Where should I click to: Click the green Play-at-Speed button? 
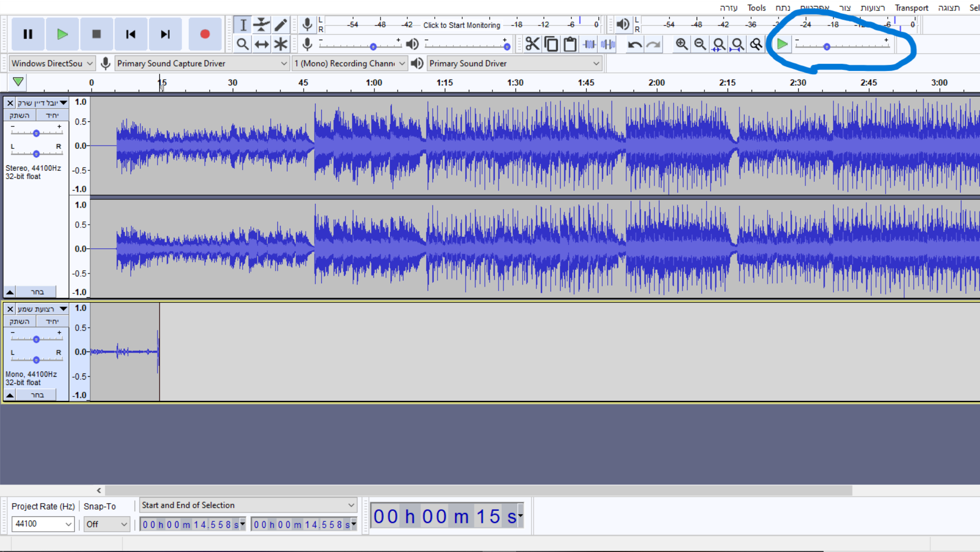[x=782, y=44]
